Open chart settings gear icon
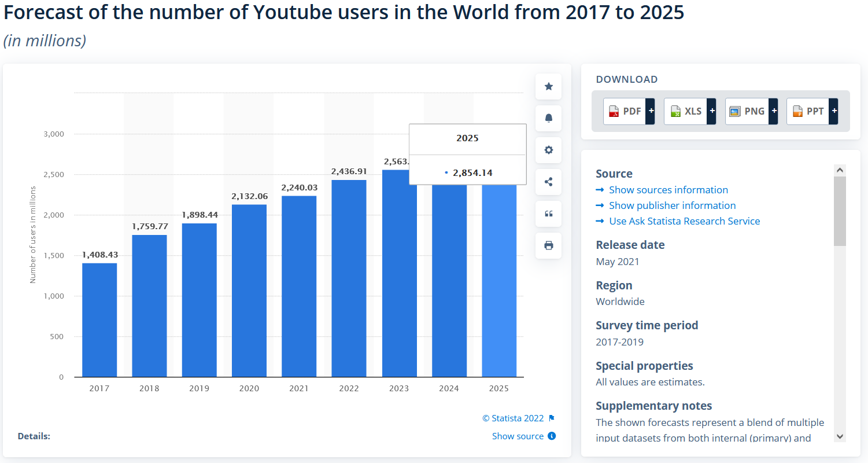This screenshot has height=463, width=868. tap(548, 150)
